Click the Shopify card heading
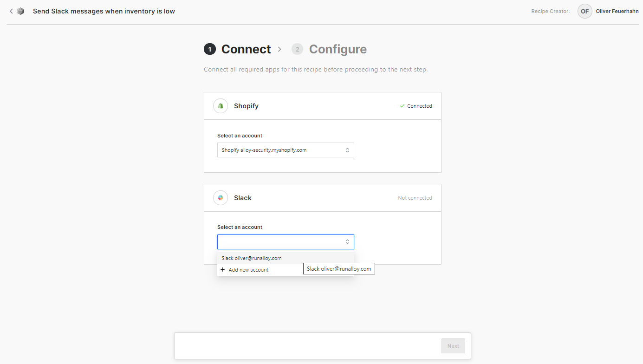The height and width of the screenshot is (364, 643). click(x=246, y=106)
